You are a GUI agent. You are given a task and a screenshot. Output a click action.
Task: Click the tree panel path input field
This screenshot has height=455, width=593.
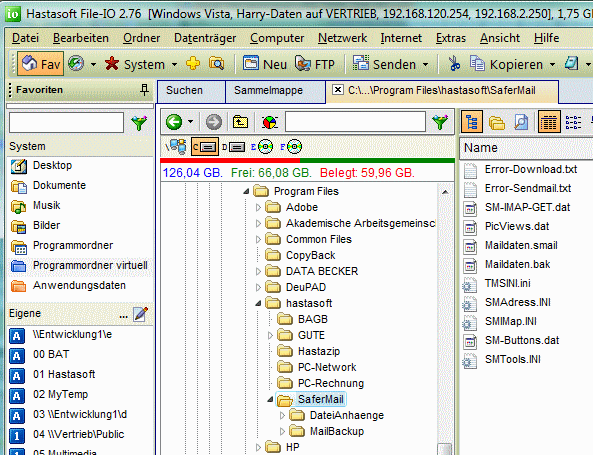(x=355, y=121)
